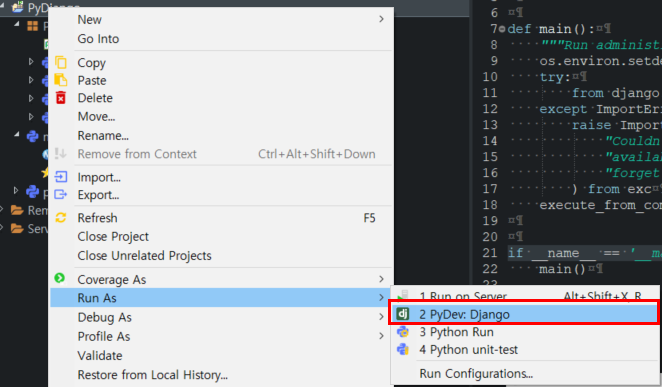Click the Export arrow icon

61,195
